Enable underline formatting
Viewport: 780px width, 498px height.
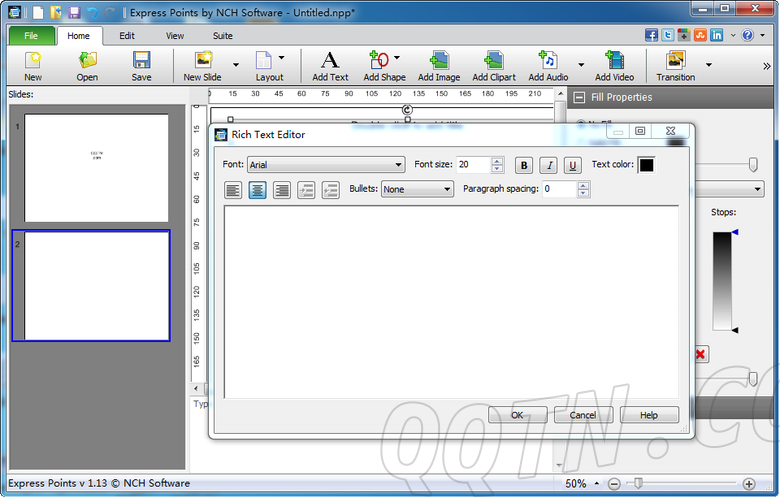click(x=572, y=166)
